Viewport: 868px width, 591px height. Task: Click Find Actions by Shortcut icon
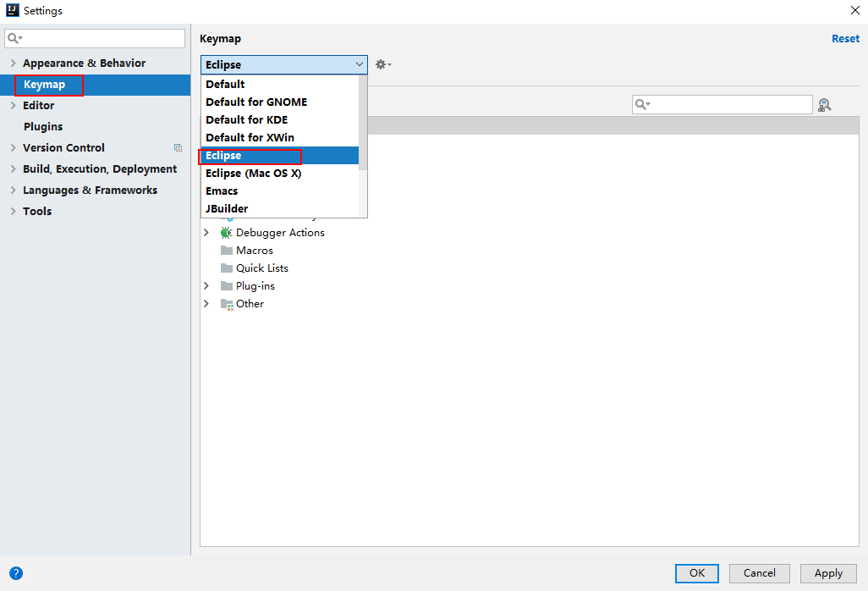click(x=825, y=105)
